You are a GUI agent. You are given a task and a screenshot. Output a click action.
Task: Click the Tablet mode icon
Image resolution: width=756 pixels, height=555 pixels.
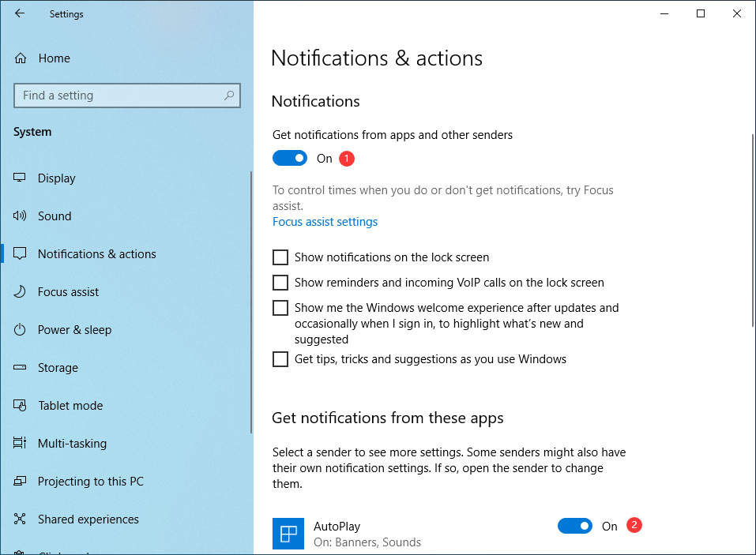19,405
